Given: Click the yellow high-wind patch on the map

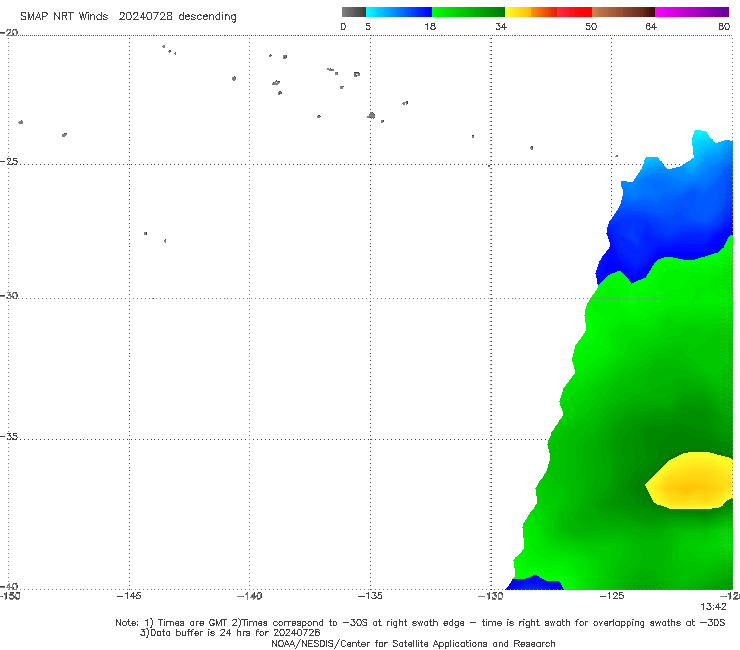Looking at the screenshot, I should tap(690, 481).
